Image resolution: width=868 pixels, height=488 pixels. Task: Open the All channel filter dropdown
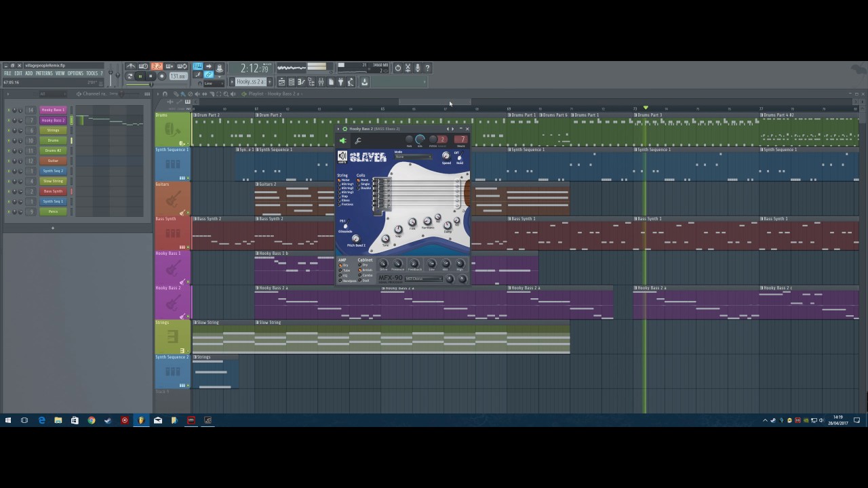[x=52, y=94]
